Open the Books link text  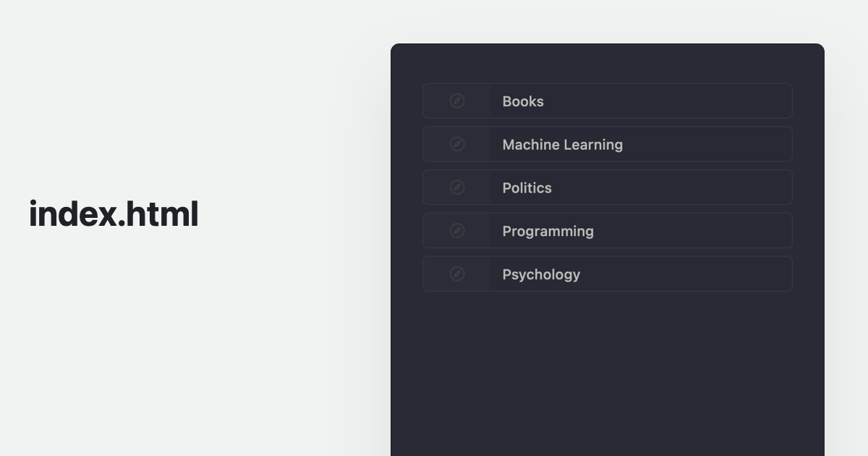click(523, 101)
